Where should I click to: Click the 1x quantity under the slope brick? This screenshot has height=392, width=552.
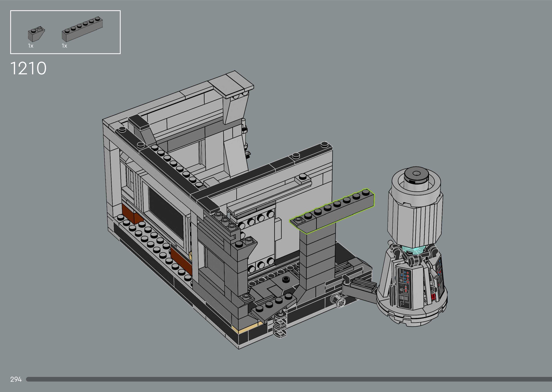[30, 46]
